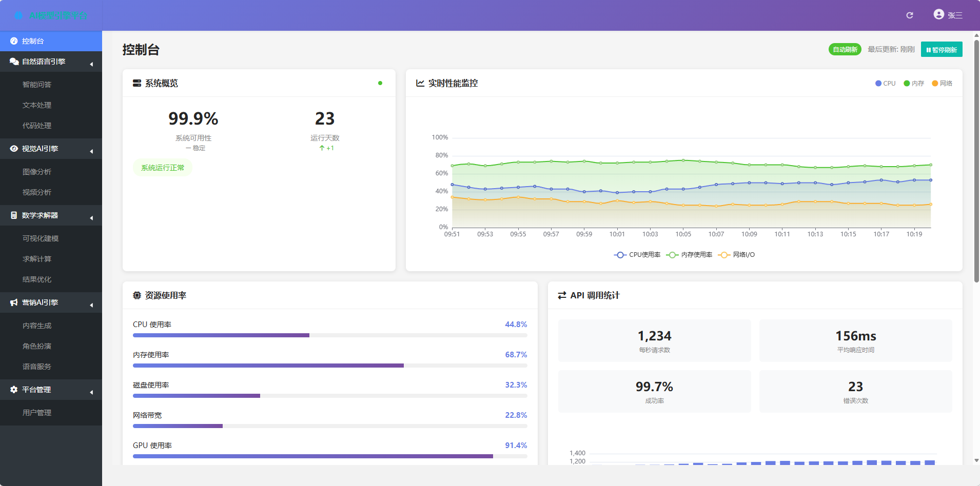Collapse the 平台管理 menu arrow
Screen dimensions: 980x486
click(x=91, y=392)
